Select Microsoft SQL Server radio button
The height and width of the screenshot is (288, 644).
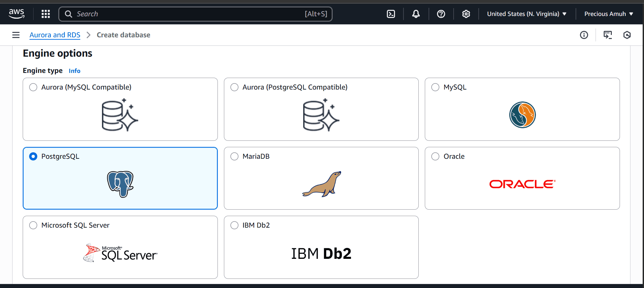coord(33,225)
